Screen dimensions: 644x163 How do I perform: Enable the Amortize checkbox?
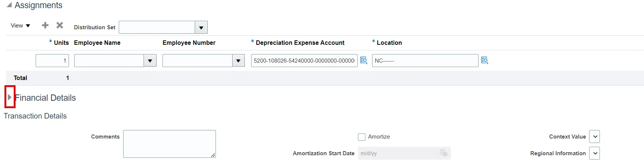point(362,137)
